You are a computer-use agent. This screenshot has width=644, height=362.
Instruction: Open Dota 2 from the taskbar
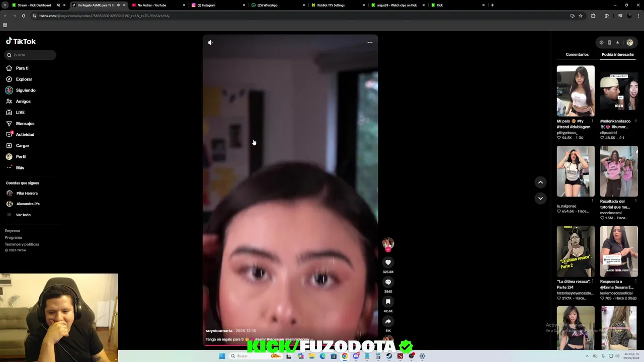pos(400,356)
